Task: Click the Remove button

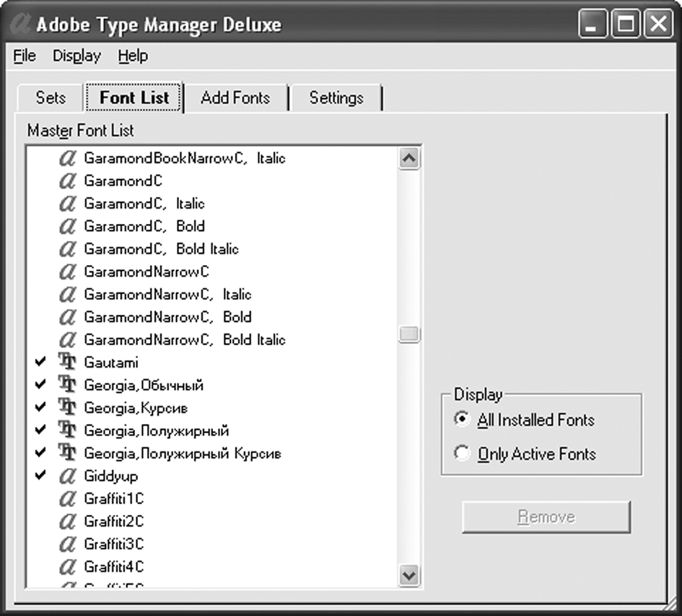Action: tap(546, 517)
